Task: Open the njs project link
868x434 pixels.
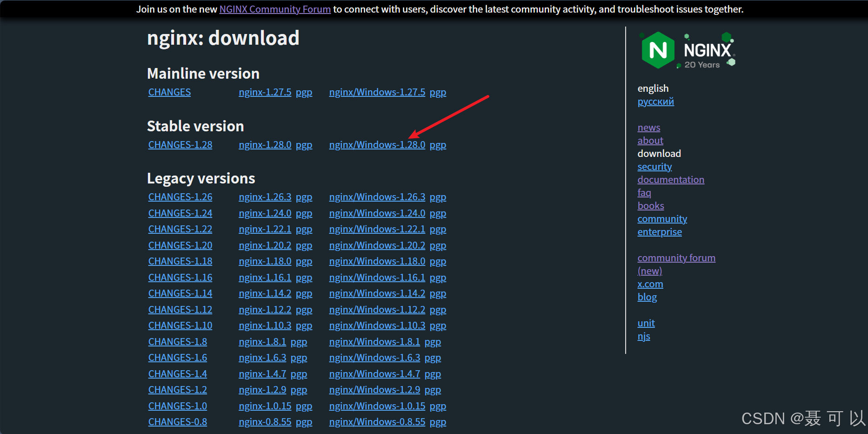Action: [644, 336]
